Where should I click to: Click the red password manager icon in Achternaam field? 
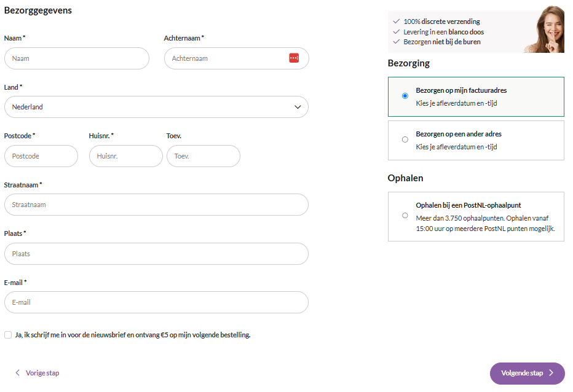click(x=294, y=58)
